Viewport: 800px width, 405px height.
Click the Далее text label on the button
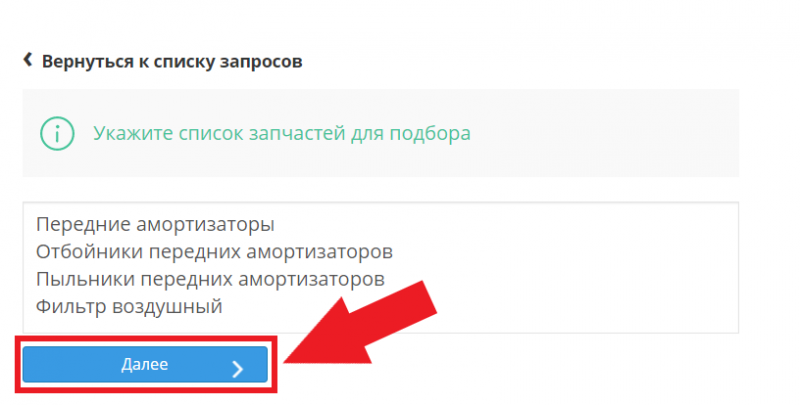click(144, 364)
